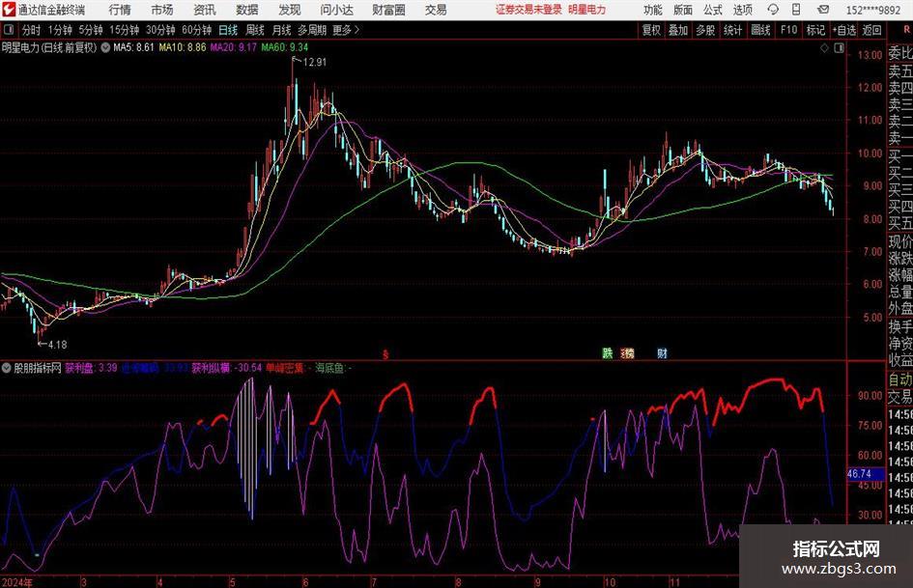Click the 统计 statistics button
This screenshot has width=913, height=588.
(x=732, y=30)
